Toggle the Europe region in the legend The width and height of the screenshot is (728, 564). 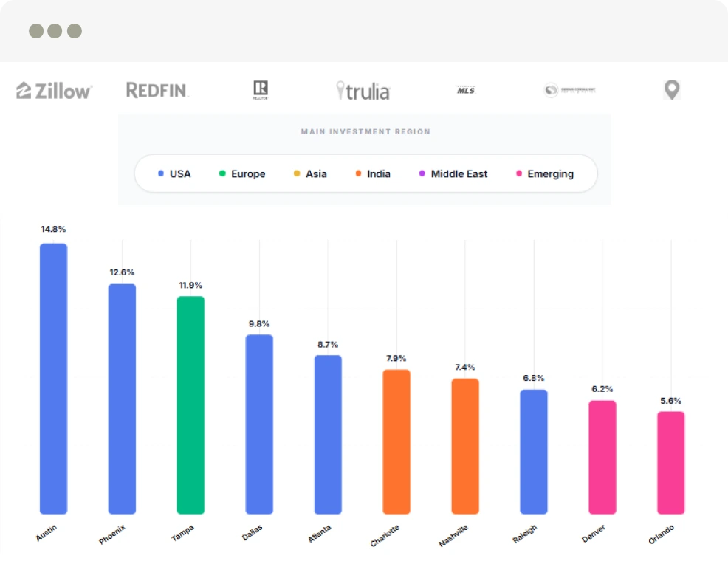(241, 174)
